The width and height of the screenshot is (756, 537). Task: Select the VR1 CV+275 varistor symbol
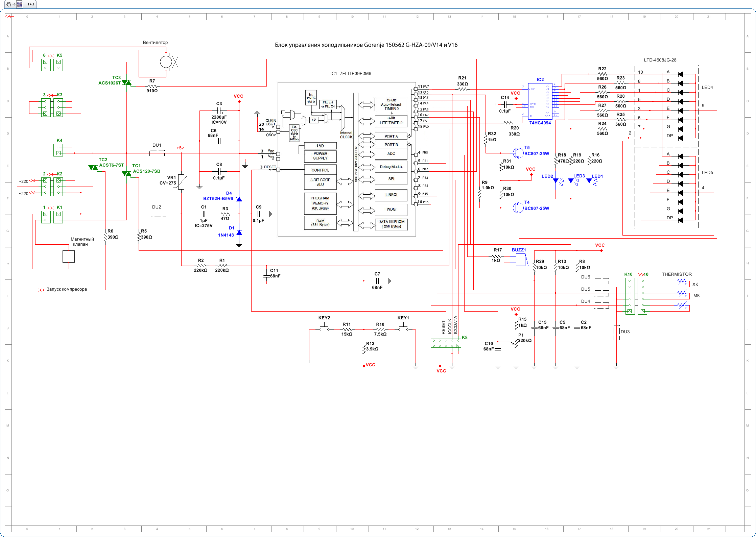181,182
